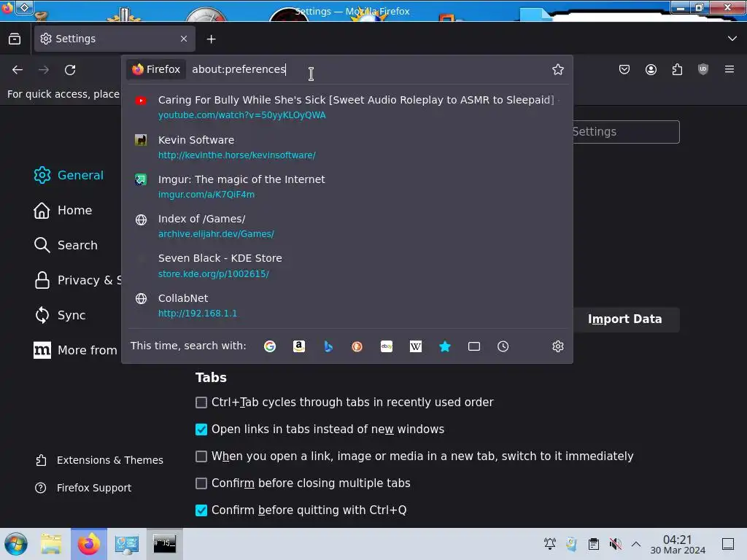This screenshot has height=560, width=747.
Task: Uncheck Confirm before quitting with Ctrl+Q
Action: [x=201, y=510]
